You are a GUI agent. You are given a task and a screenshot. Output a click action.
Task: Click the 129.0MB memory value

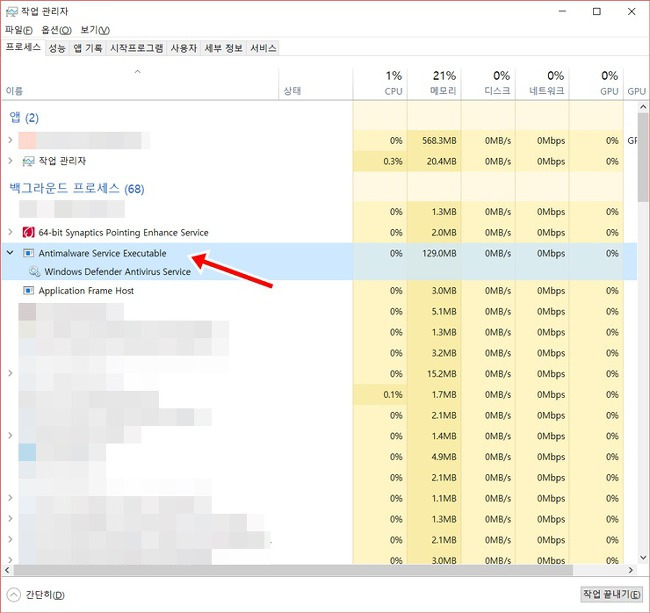click(439, 253)
